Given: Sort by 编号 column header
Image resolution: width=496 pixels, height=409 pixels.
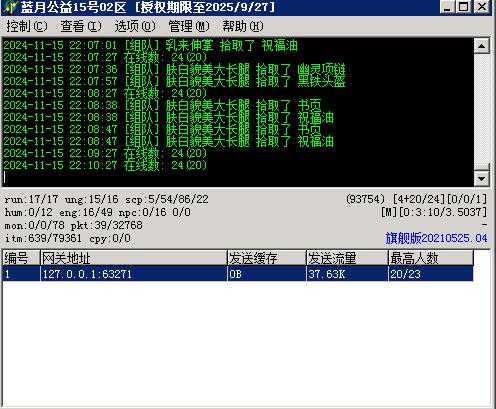Looking at the screenshot, I should [x=21, y=258].
